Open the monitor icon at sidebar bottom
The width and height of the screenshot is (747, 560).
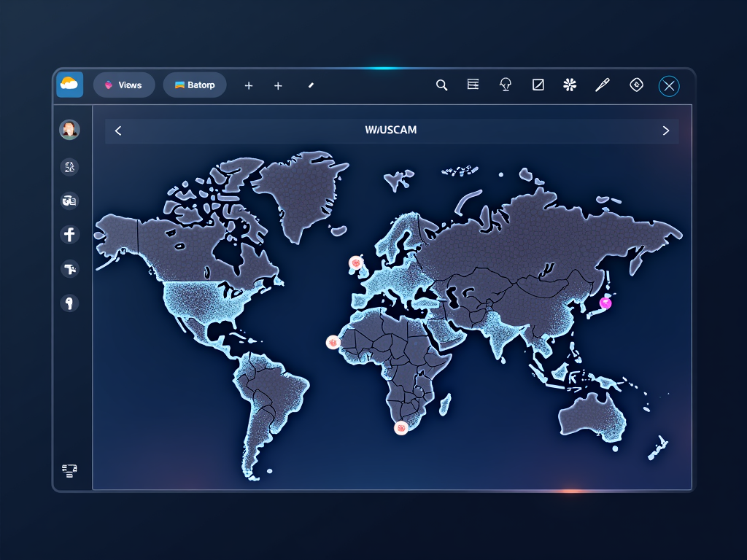(x=69, y=470)
